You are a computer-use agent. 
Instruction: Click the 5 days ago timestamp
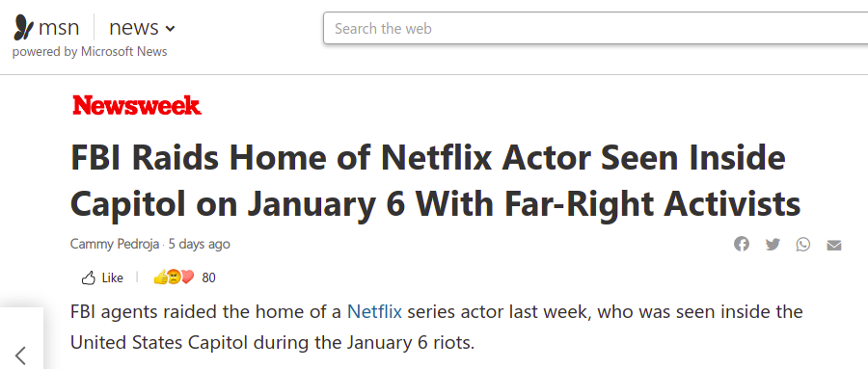coord(200,244)
